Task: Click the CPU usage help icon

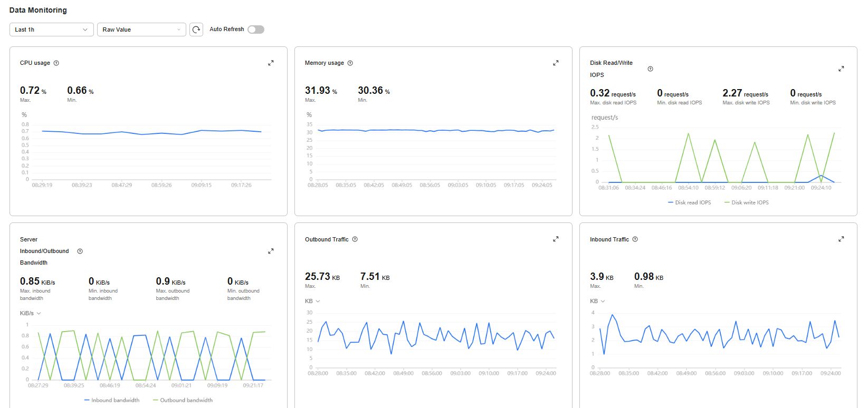Action: (56, 63)
